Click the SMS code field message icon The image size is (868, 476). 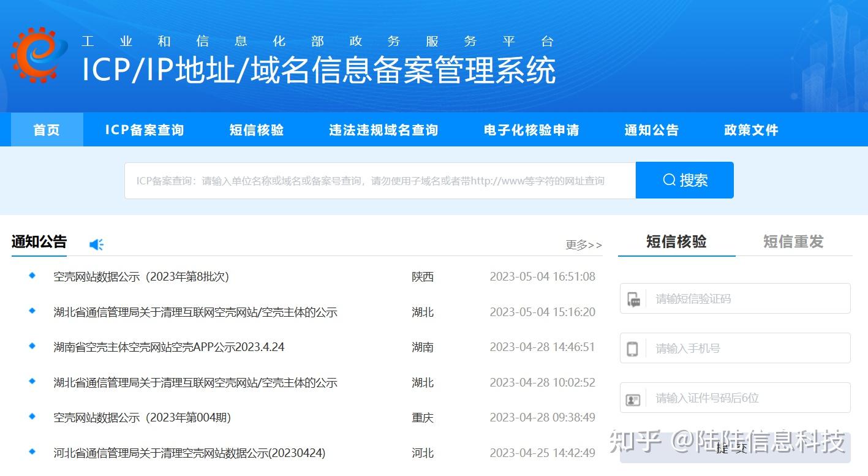tap(633, 300)
